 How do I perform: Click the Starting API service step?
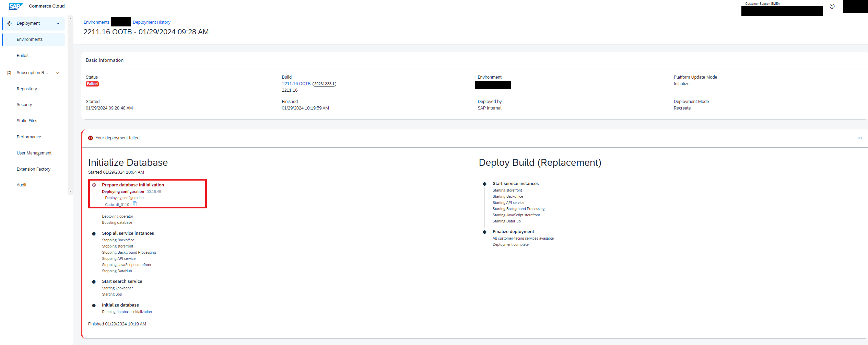click(x=508, y=203)
